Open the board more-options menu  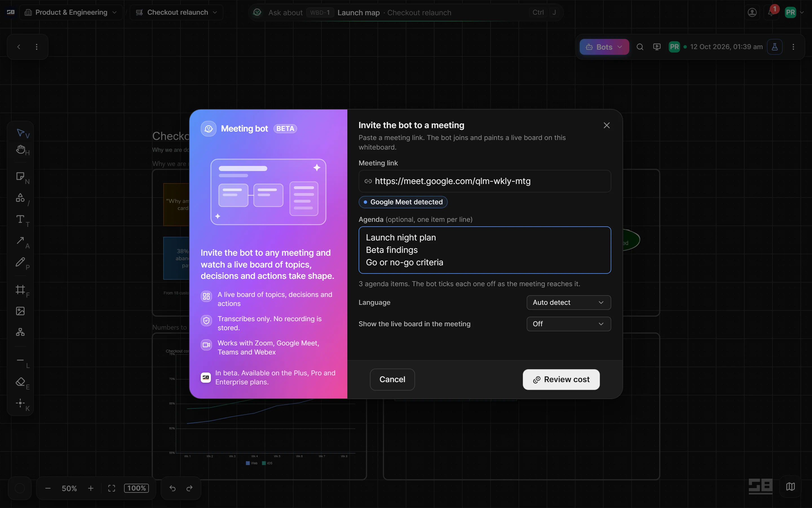793,47
